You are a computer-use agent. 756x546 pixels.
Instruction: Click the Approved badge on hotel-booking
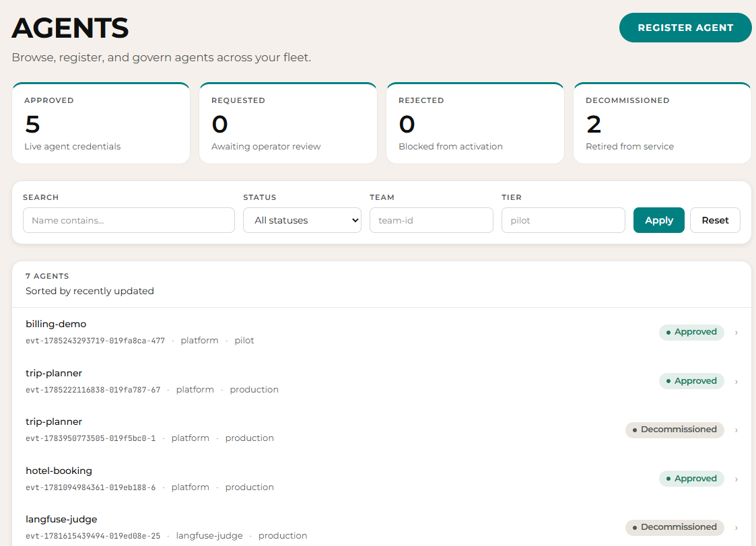point(691,479)
